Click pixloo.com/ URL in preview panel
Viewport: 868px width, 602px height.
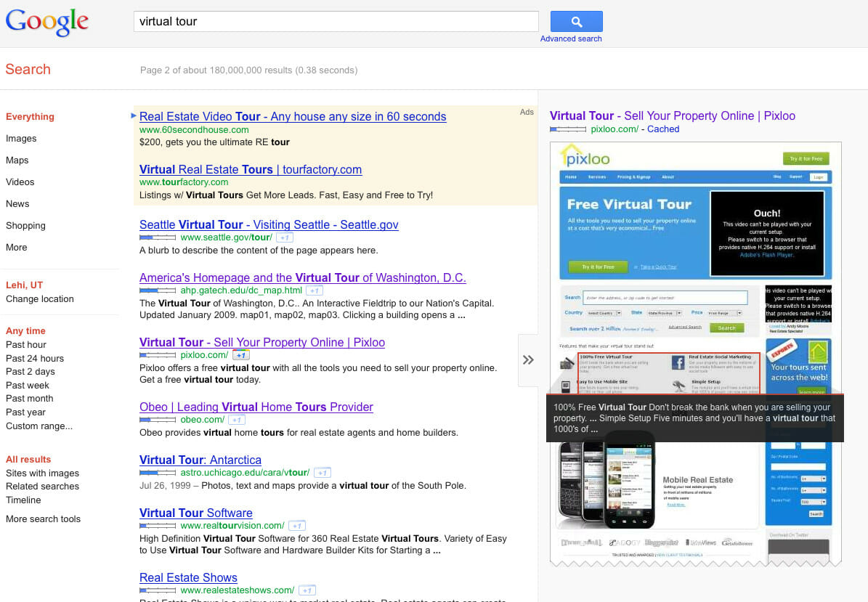pos(615,129)
